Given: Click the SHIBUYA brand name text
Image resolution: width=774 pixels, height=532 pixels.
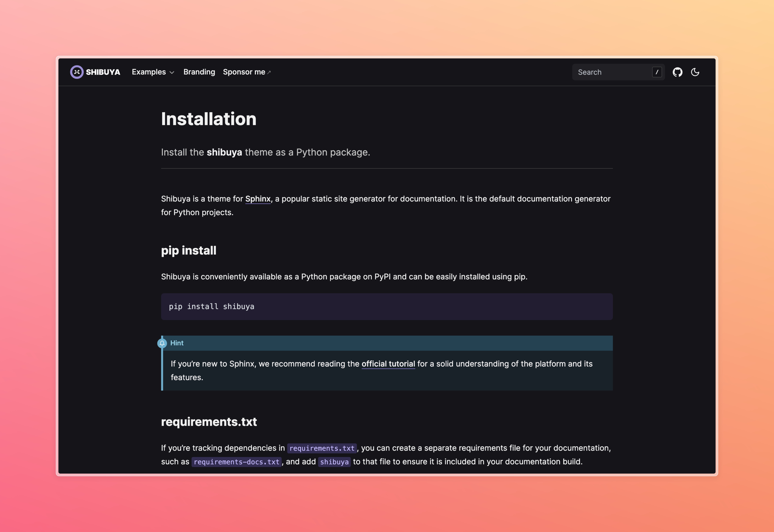Looking at the screenshot, I should pyautogui.click(x=103, y=72).
